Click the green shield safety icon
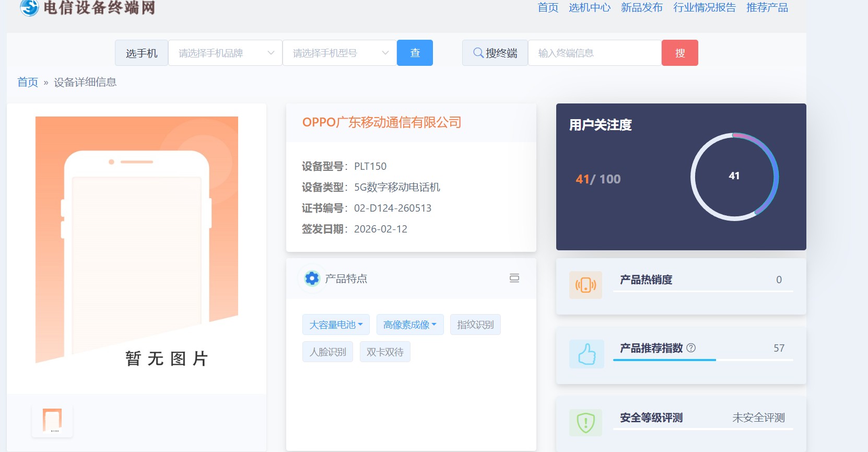Viewport: 868px width, 452px height. coord(585,422)
